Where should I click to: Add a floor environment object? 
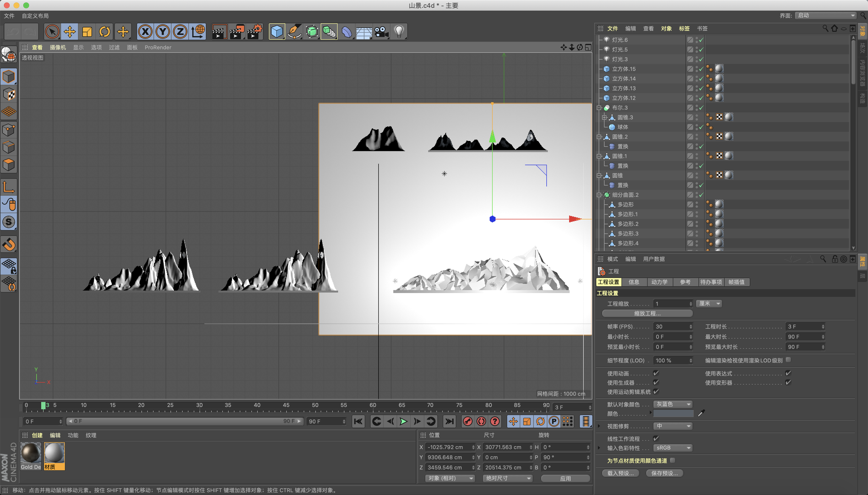[x=364, y=32]
